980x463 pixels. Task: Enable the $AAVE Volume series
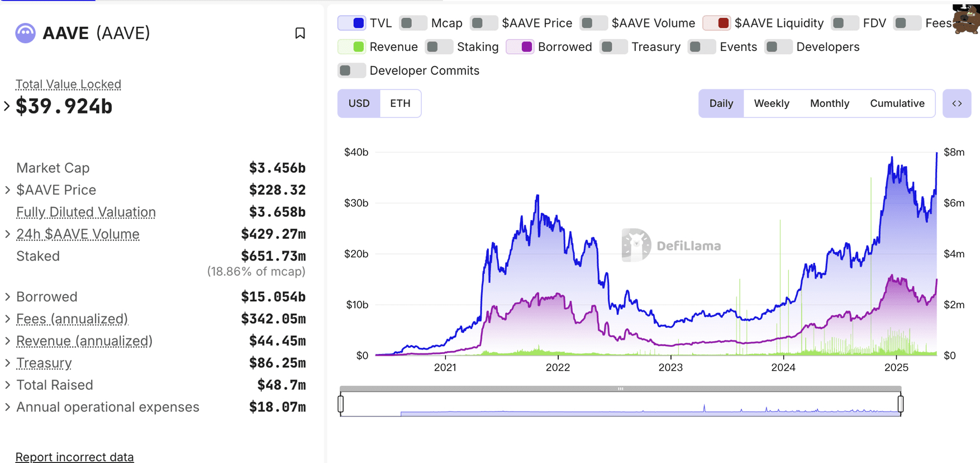(x=593, y=23)
